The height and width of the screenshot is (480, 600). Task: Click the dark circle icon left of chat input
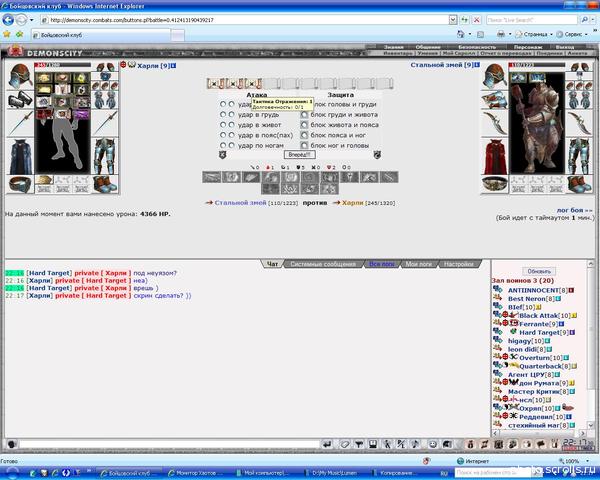(x=11, y=444)
